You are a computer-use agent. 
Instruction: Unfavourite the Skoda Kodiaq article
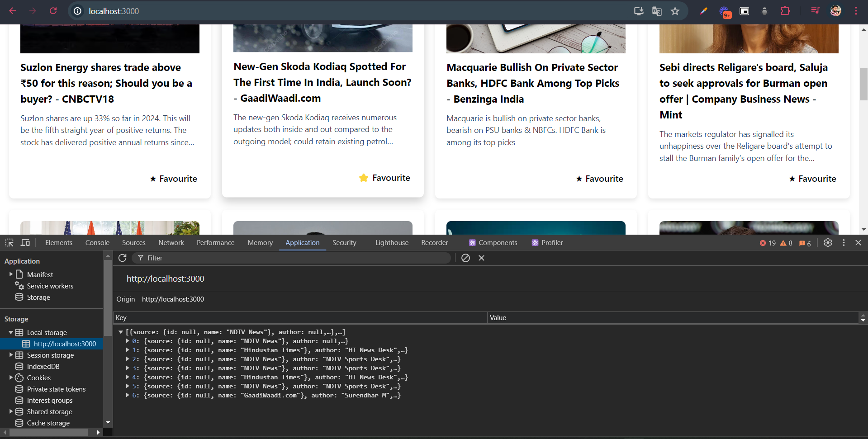point(384,178)
